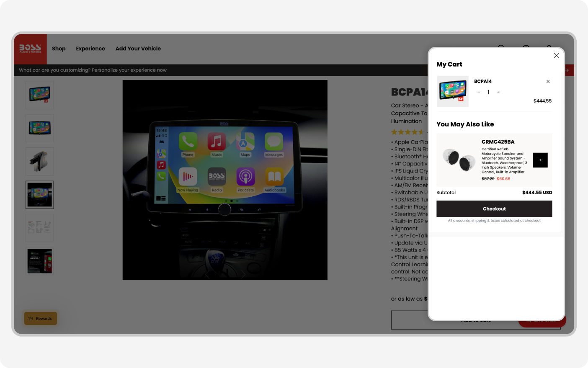The width and height of the screenshot is (588, 368).
Task: Select the first product thumbnail
Action: pos(40,95)
